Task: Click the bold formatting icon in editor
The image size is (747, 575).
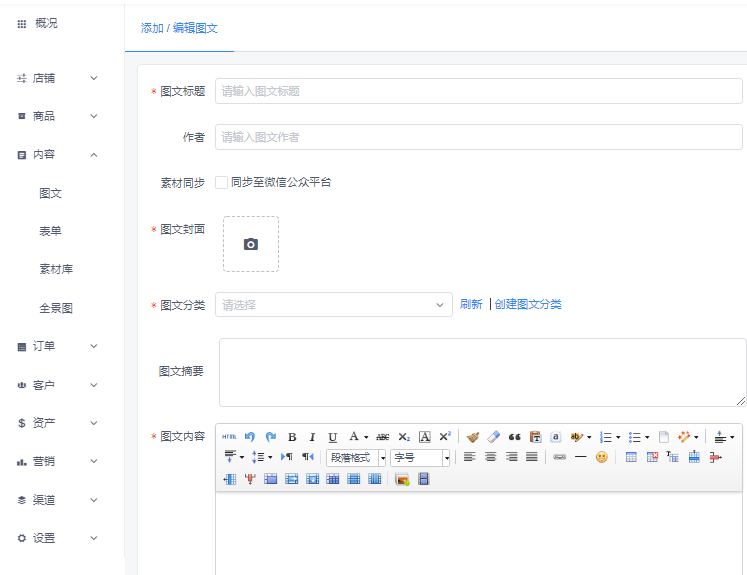Action: (292, 437)
